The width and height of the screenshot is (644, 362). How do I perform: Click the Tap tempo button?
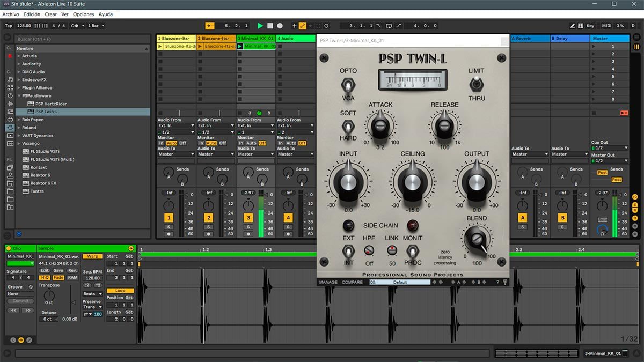9,26
